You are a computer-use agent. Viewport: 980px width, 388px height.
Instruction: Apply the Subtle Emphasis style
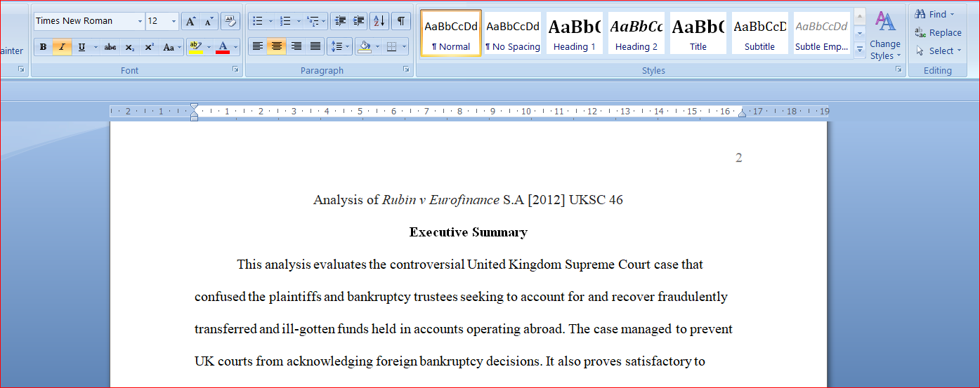pos(822,33)
